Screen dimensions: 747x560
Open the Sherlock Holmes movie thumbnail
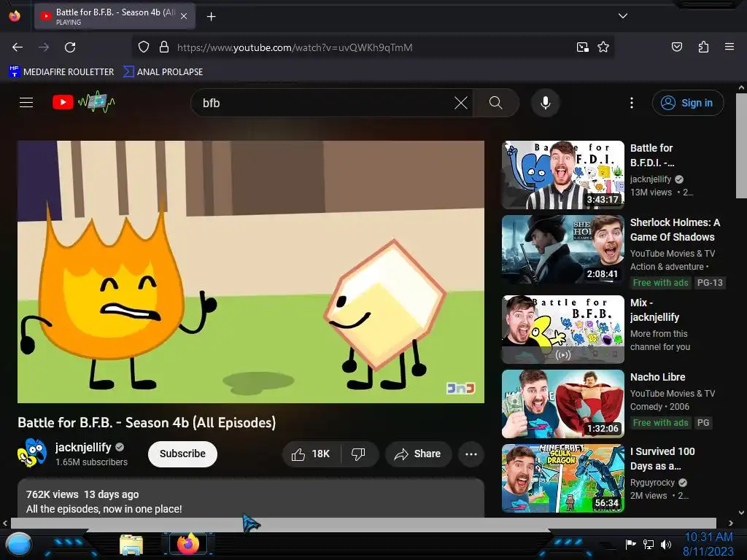pyautogui.click(x=563, y=249)
